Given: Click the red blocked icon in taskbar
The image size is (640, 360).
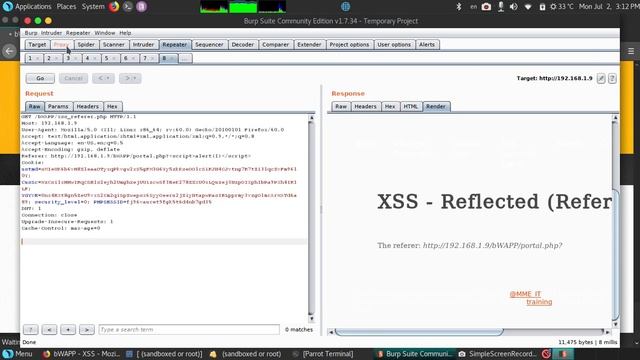Looking at the screenshot, I should click(547, 354).
